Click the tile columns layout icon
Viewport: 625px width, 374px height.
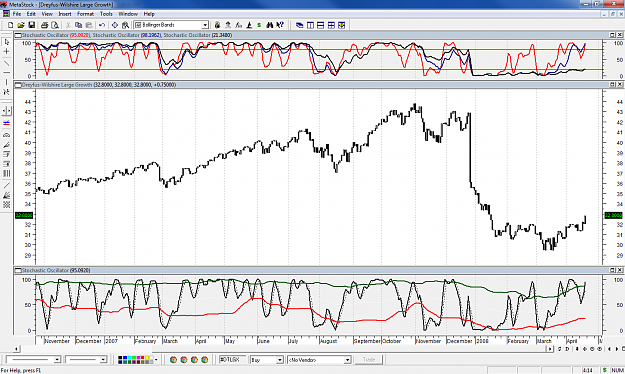point(310,25)
